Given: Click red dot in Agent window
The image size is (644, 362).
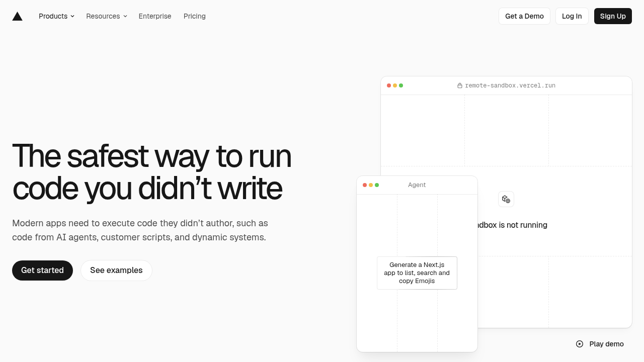Looking at the screenshot, I should [365, 185].
